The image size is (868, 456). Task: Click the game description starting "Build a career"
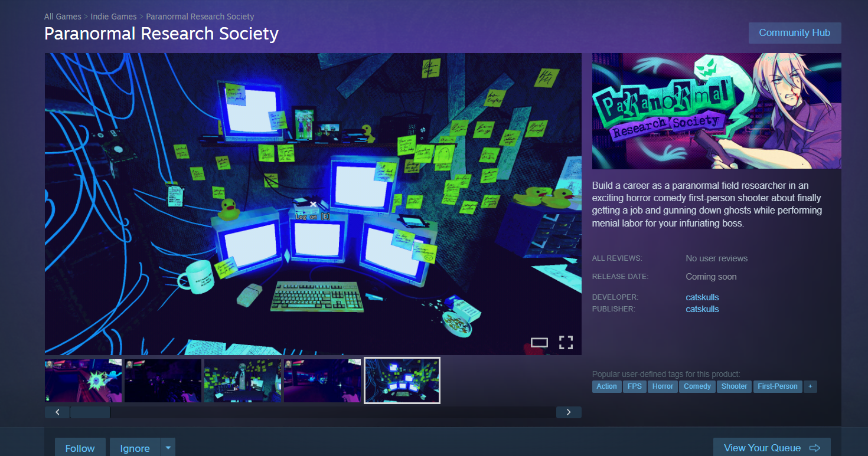pyautogui.click(x=707, y=205)
